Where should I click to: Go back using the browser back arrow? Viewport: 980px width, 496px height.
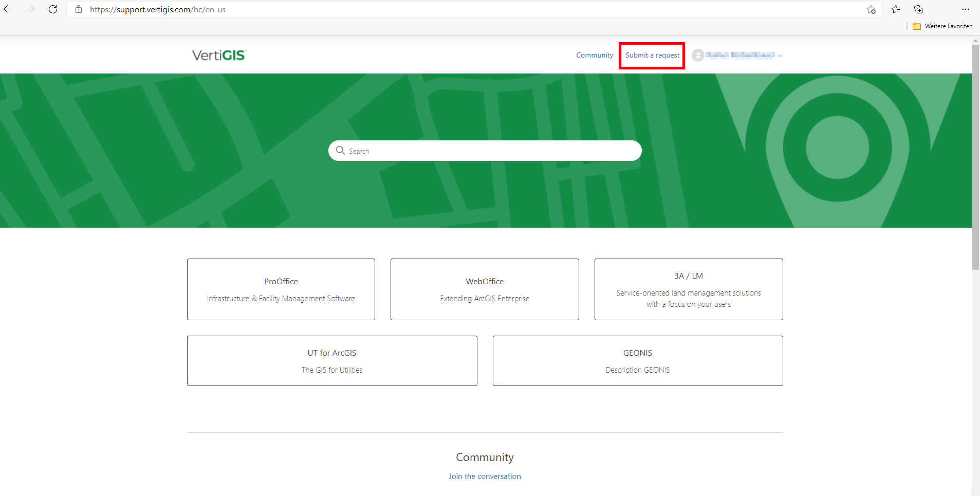[8, 9]
